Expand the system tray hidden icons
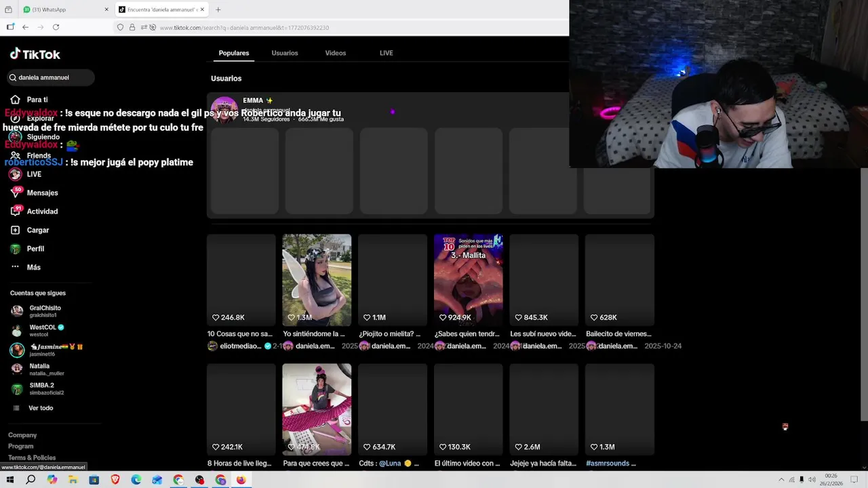The image size is (868, 488). coord(781,480)
